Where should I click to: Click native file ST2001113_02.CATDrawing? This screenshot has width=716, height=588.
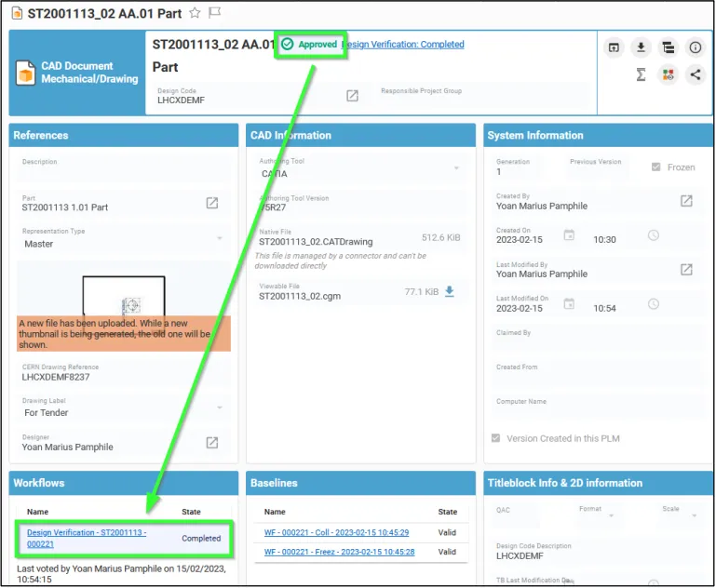pyautogui.click(x=316, y=242)
